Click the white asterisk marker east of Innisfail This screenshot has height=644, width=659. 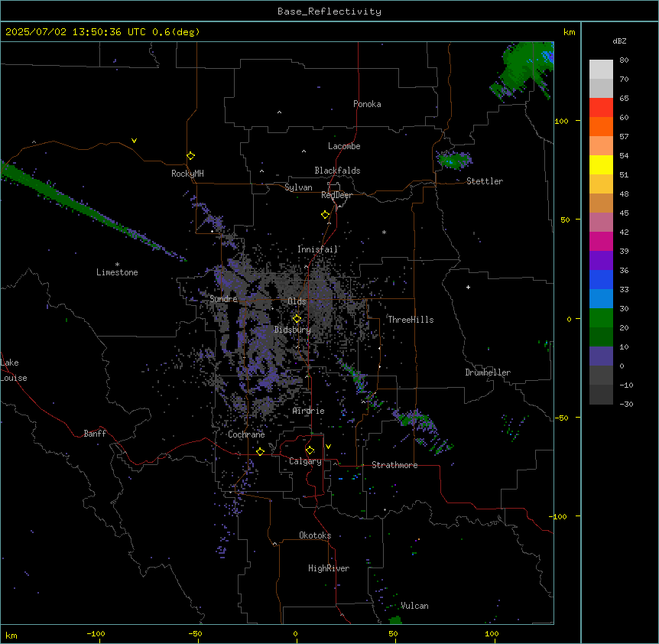point(384,232)
